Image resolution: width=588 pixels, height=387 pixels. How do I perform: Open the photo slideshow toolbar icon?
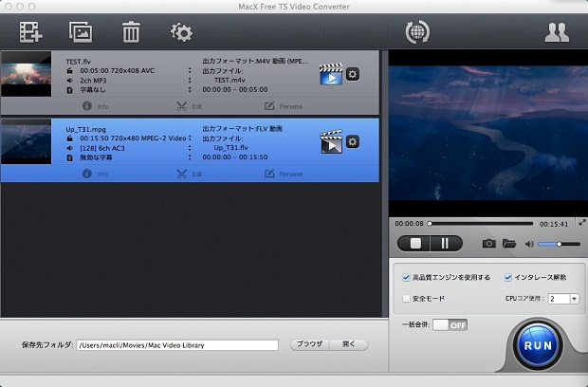(x=81, y=32)
